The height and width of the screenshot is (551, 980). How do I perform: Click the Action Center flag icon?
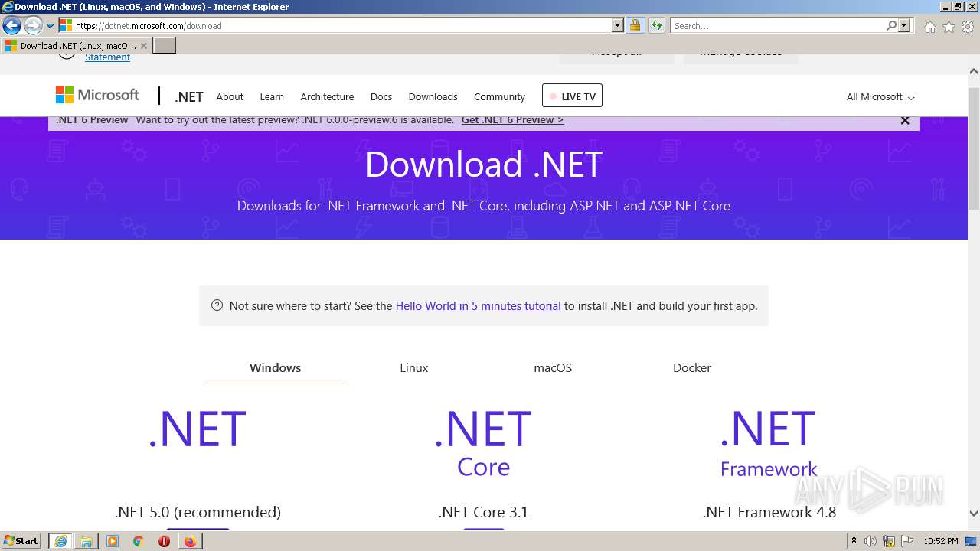[906, 541]
